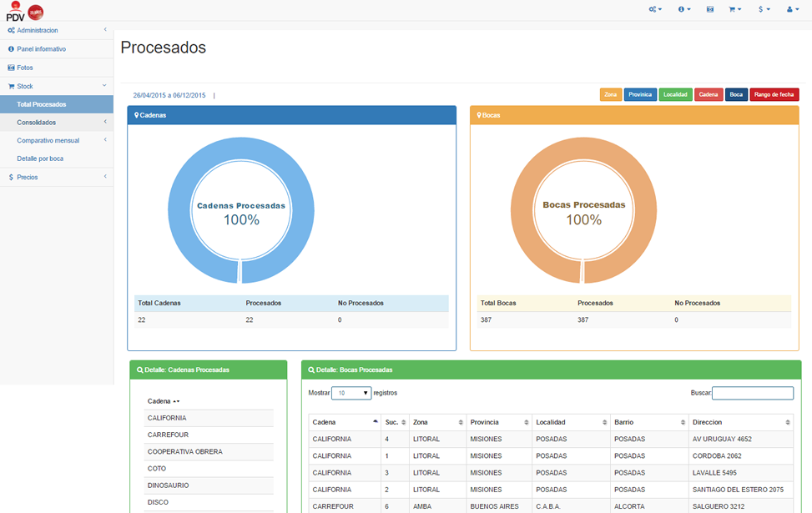Viewport: 812px width, 513px height.
Task: Select CALIFORNIA in the Cadenas Procesadas list
Action: (x=209, y=418)
